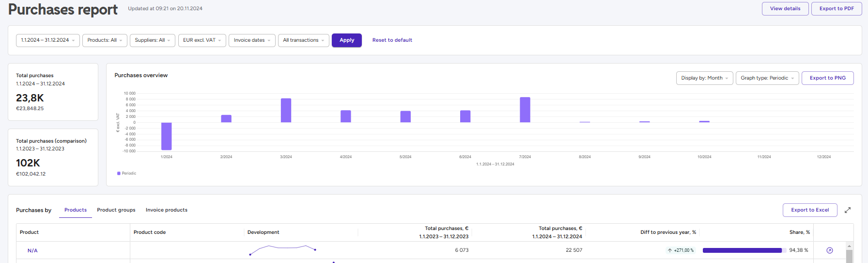The width and height of the screenshot is (868, 263).
Task: Open the date range 1.1.2024 – 31.12.2024 dropdown
Action: (48, 40)
